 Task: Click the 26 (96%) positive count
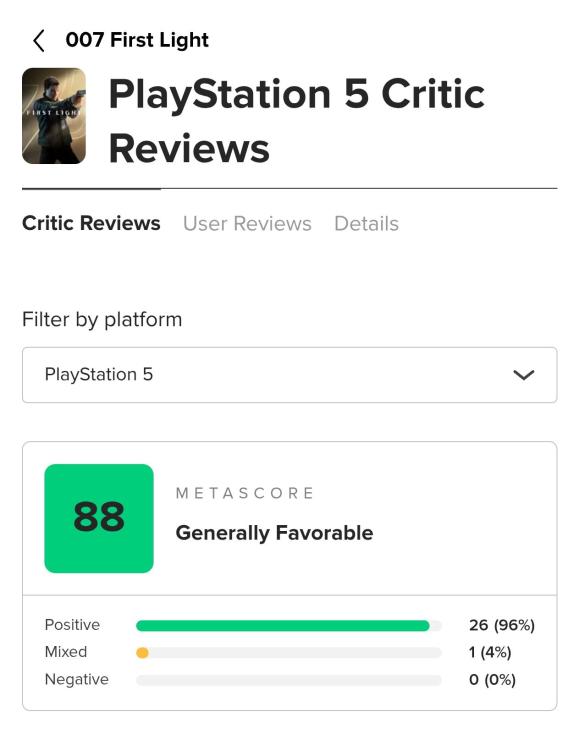[501, 625]
